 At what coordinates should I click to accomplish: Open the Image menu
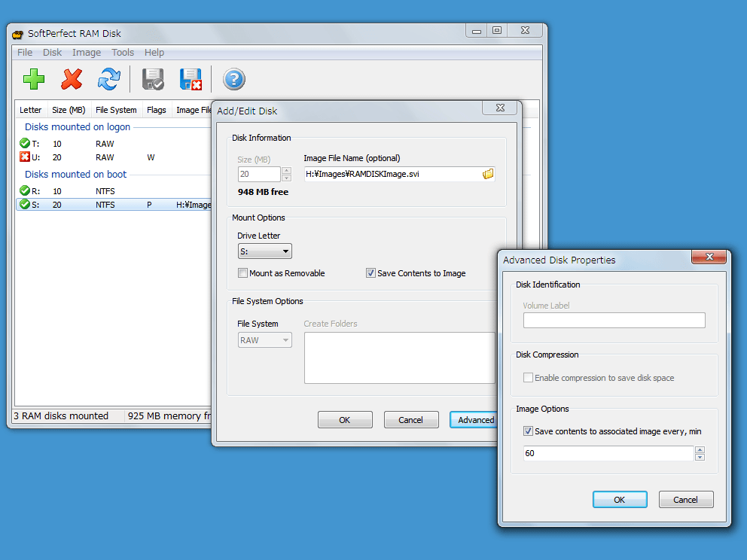87,53
